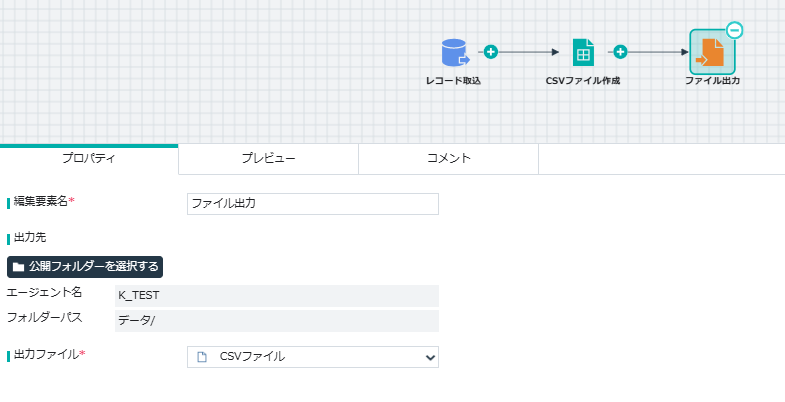Click the エージェント名 field showing K_TEST

click(x=277, y=296)
